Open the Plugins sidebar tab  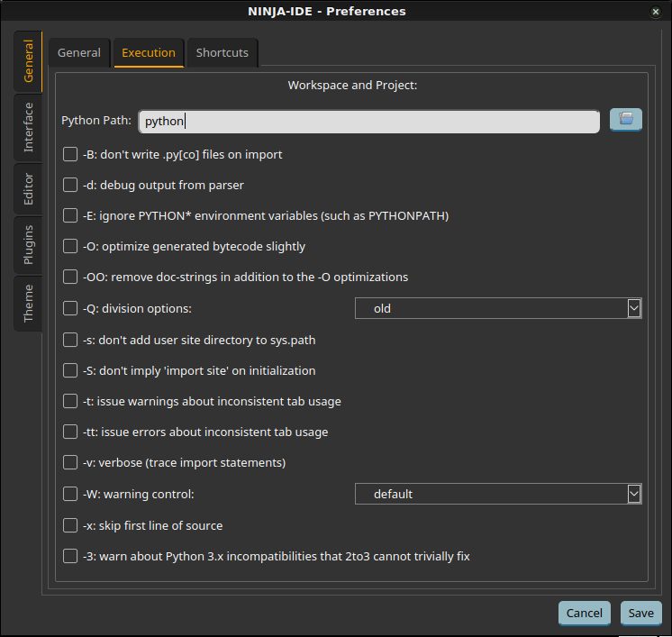[x=28, y=245]
